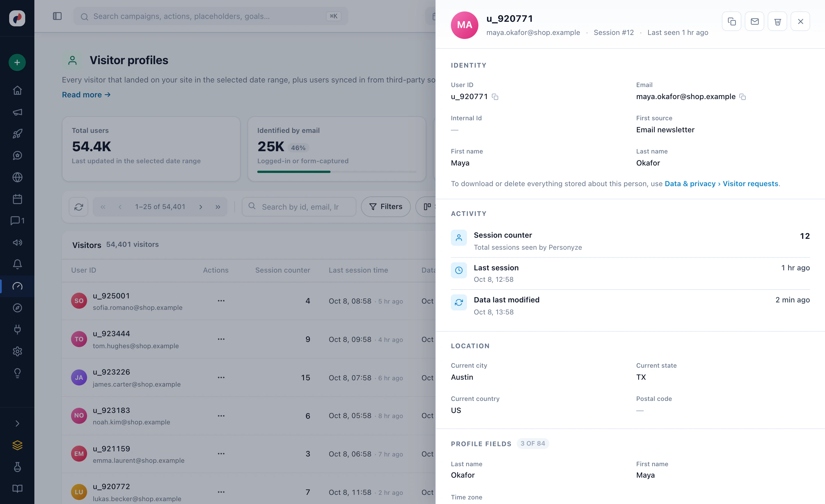825x504 pixels.
Task: Click the TO avatar for tom.hughes
Action: (79, 339)
